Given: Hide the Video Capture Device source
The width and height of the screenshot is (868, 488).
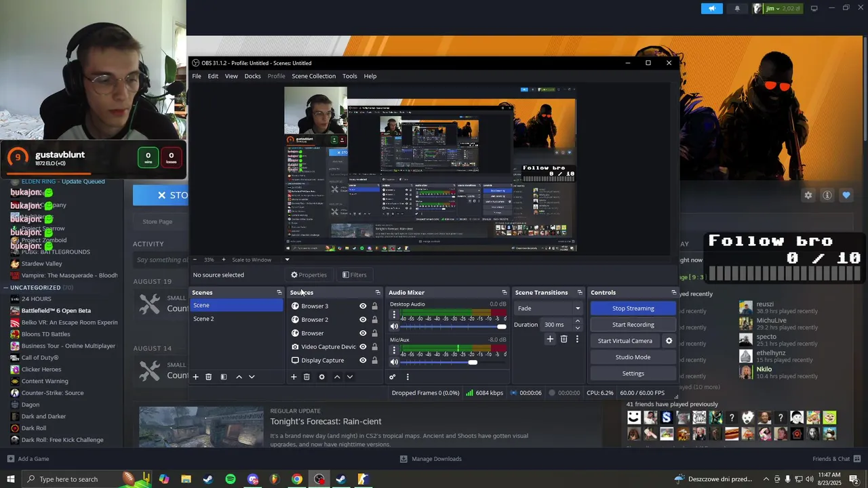Looking at the screenshot, I should pos(363,347).
